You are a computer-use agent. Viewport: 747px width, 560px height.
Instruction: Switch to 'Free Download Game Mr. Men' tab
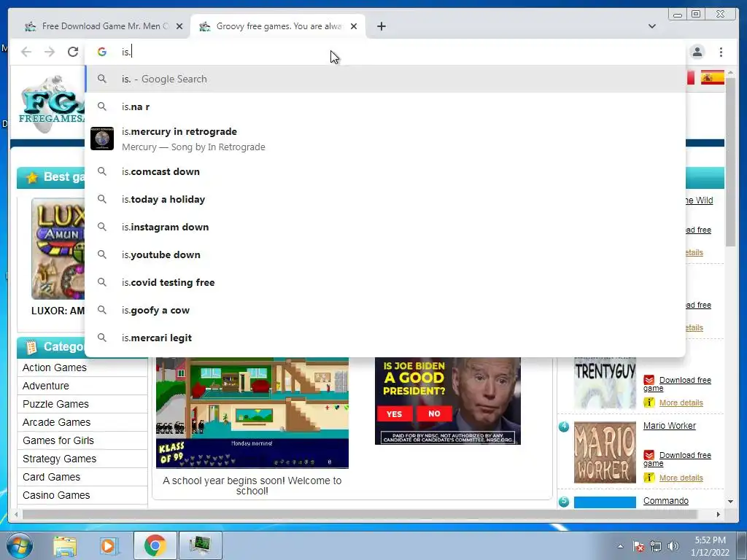point(102,26)
